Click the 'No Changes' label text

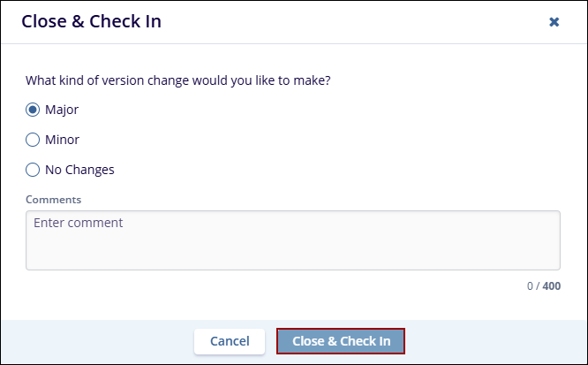[x=79, y=170]
